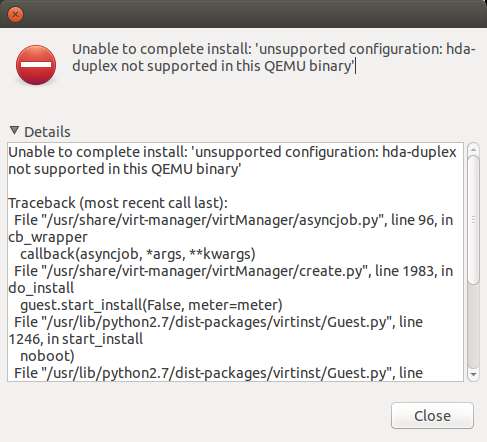The image size is (487, 442).
Task: Click the 'noboot)' line in traceback
Action: click(47, 356)
